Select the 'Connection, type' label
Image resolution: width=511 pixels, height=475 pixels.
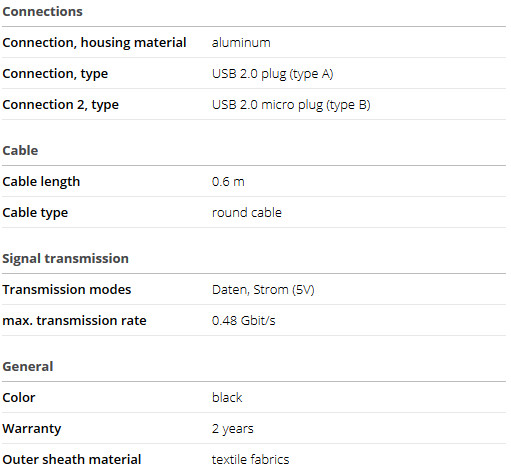[55, 74]
